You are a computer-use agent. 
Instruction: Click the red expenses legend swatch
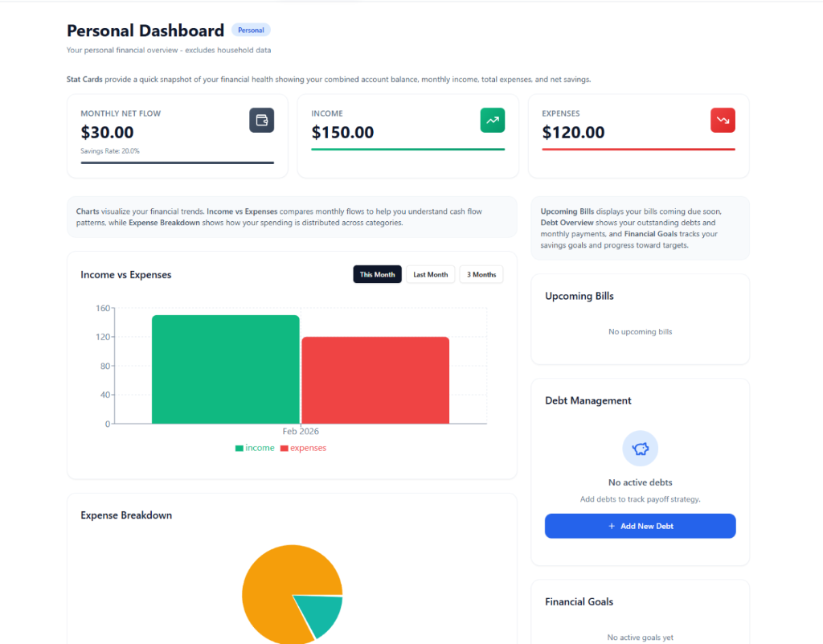click(284, 449)
